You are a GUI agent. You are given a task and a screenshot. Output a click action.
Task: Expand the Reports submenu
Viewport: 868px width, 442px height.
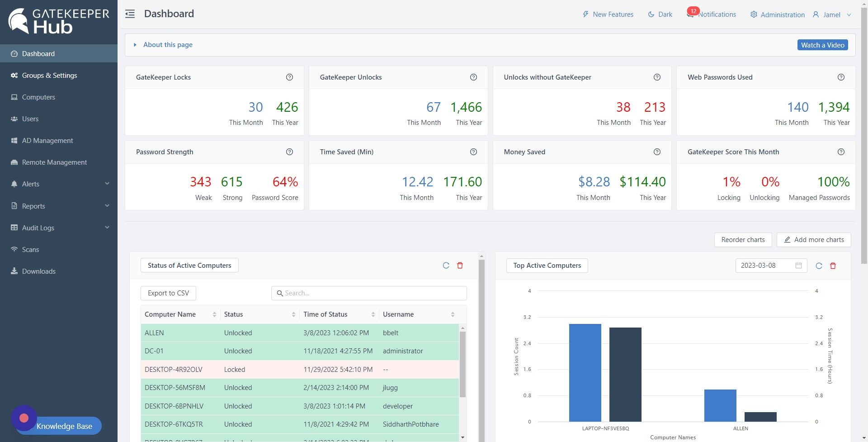[59, 206]
